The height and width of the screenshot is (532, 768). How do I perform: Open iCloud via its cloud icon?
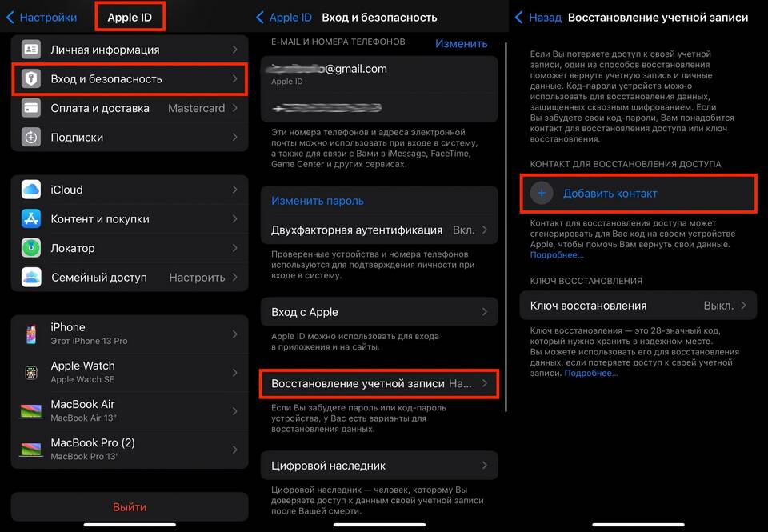[x=31, y=190]
